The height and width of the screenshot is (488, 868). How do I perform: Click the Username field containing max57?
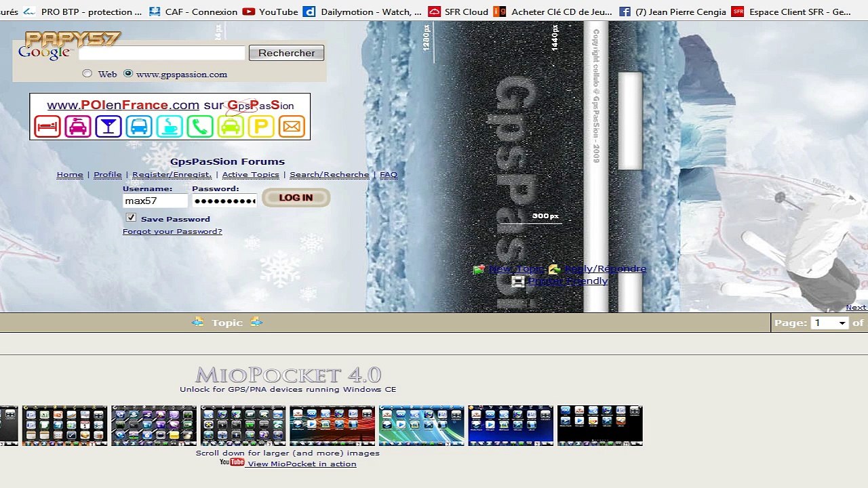click(155, 201)
